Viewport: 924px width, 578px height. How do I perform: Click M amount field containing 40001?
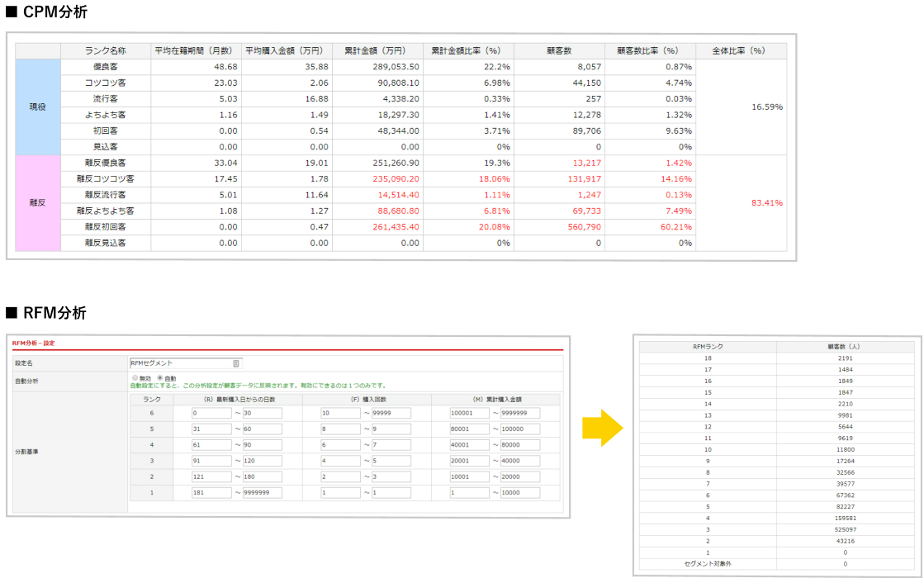click(x=470, y=445)
